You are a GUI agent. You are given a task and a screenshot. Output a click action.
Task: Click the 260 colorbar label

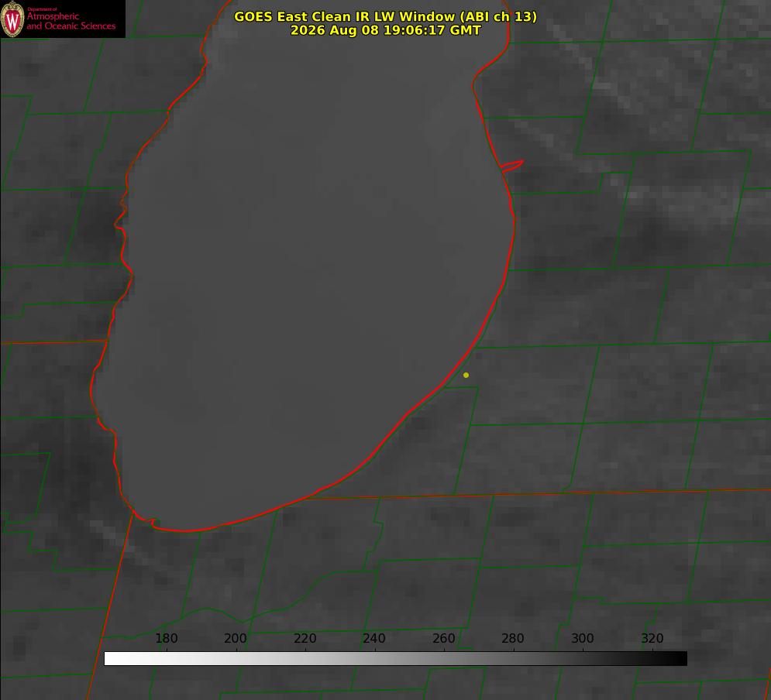click(443, 638)
